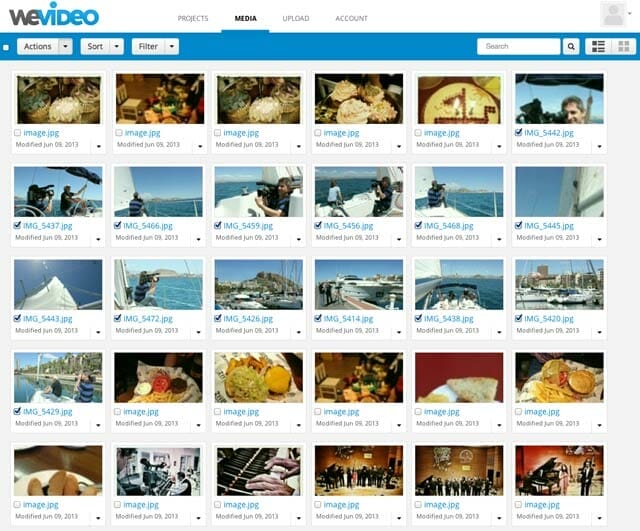The height and width of the screenshot is (531, 640).
Task: Open options arrow under IMG_5437.jpg
Action: (x=98, y=240)
